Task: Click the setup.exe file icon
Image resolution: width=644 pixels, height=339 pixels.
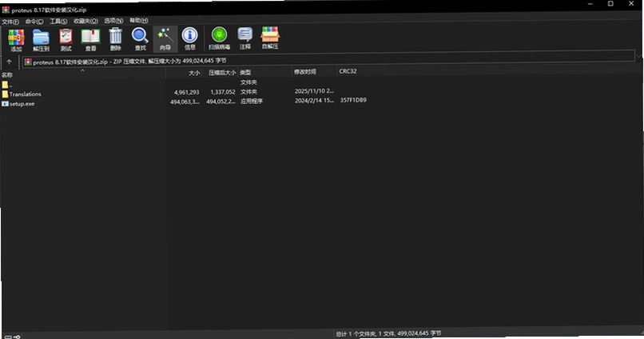Action: click(5, 104)
